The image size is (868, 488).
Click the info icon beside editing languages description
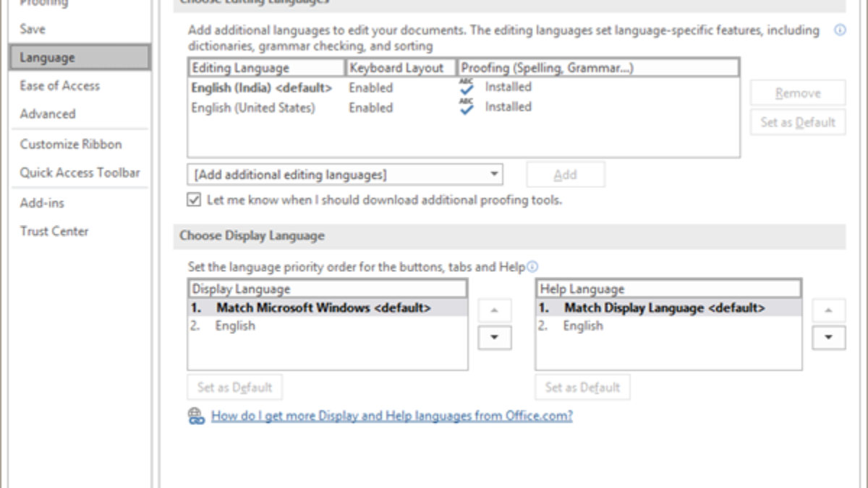point(840,30)
